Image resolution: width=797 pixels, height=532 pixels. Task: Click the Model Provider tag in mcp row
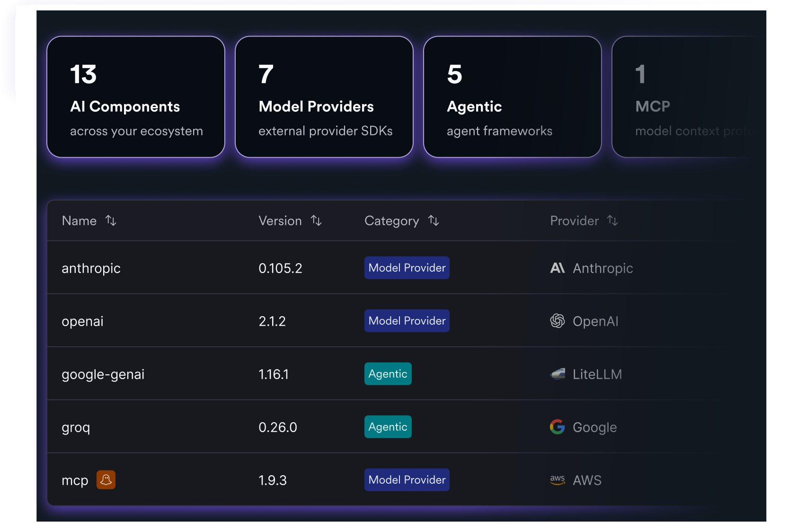(x=407, y=480)
